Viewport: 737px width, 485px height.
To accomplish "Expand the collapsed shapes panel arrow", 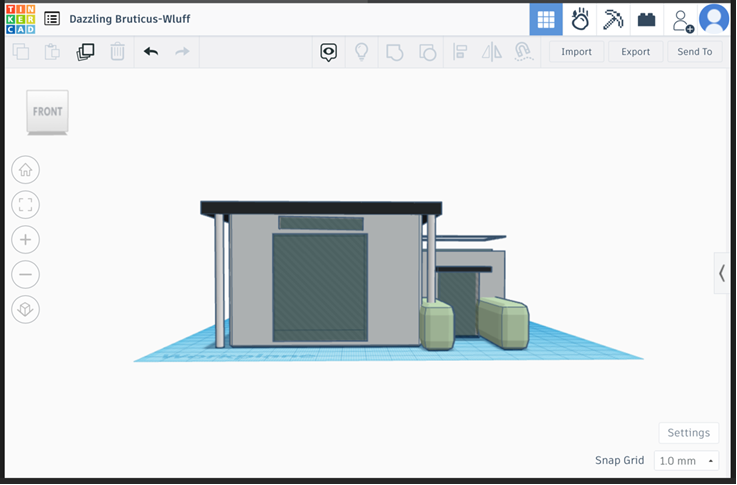I will (x=721, y=273).
